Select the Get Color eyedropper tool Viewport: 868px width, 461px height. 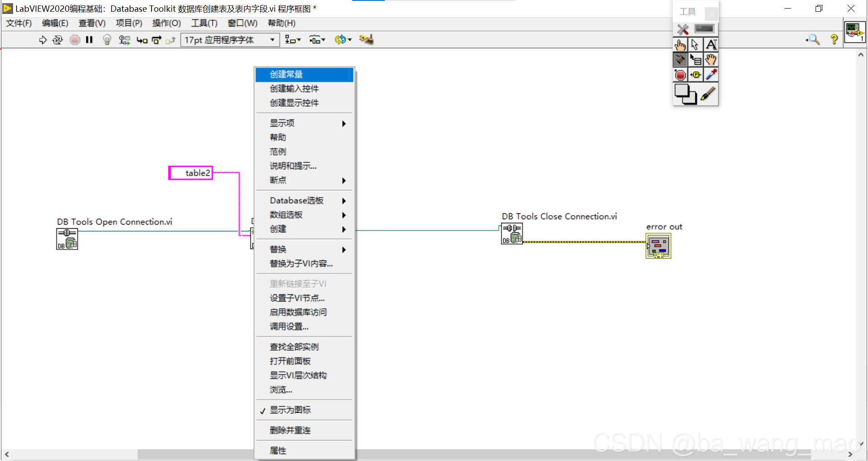click(711, 75)
